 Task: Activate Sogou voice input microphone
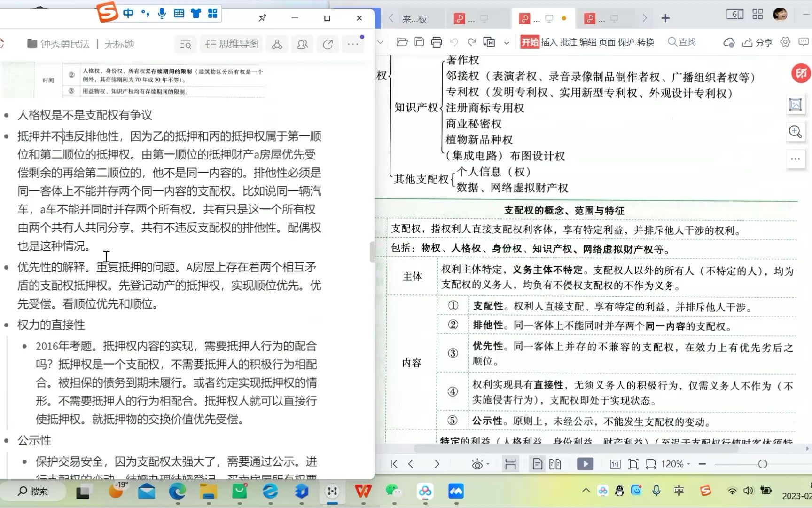pos(162,13)
